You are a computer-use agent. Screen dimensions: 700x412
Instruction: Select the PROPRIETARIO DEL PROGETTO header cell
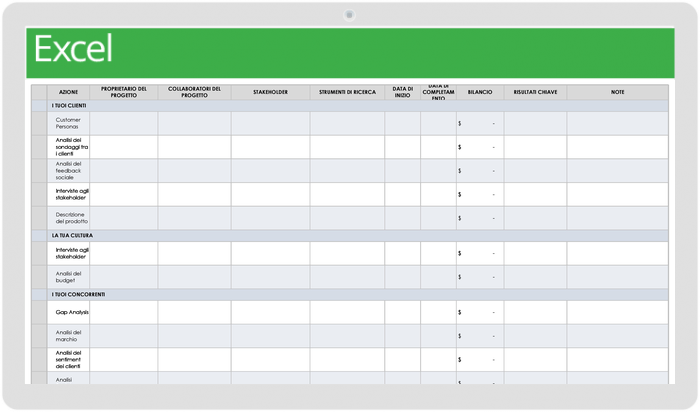[x=124, y=92]
